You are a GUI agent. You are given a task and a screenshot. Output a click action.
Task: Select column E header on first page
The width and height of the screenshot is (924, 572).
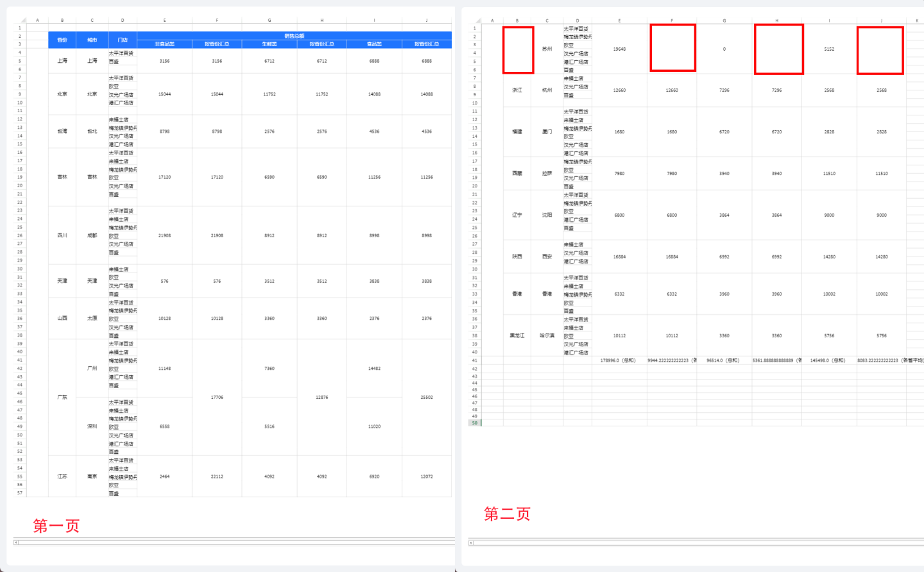(164, 21)
